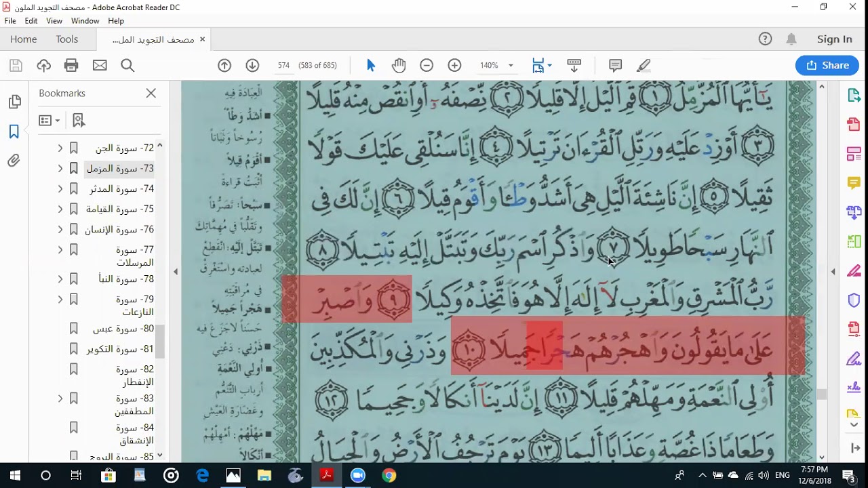This screenshot has width=868, height=488.
Task: Open Edit PDF tool in right pane
Action: [854, 154]
